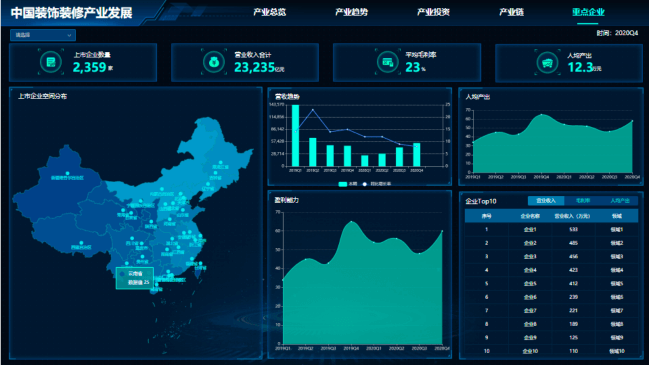Click the 平均毛利率 card icon

[x=388, y=62]
